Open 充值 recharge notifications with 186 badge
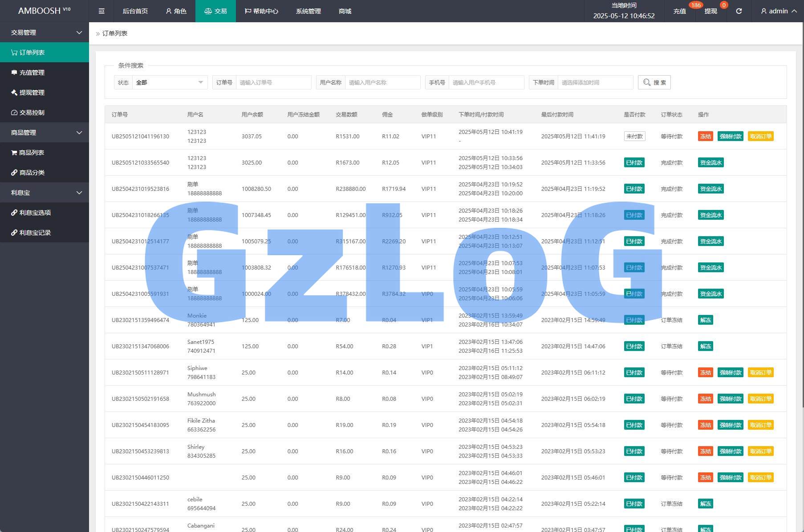Image resolution: width=804 pixels, height=532 pixels. click(679, 11)
